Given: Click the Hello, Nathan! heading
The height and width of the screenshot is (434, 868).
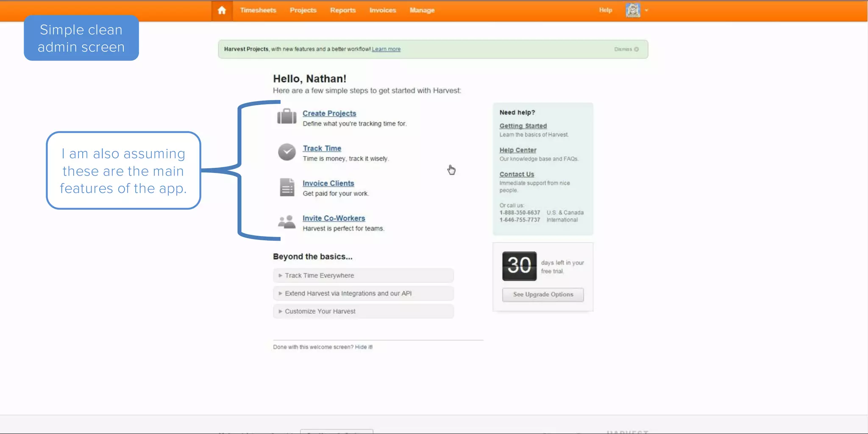Looking at the screenshot, I should tap(309, 79).
